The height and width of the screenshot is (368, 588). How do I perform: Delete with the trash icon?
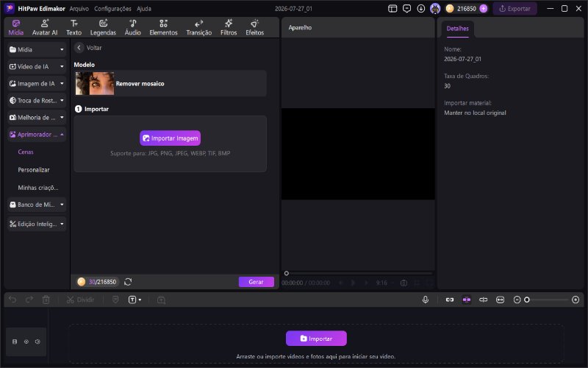pos(46,300)
